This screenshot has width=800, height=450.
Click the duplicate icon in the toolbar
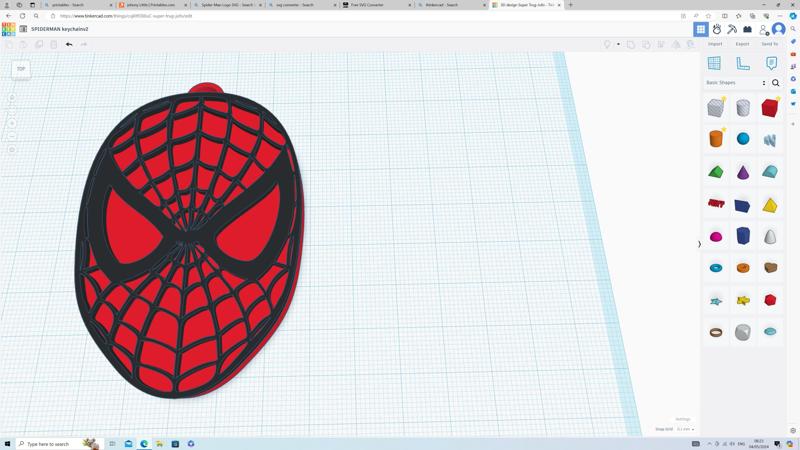[39, 44]
